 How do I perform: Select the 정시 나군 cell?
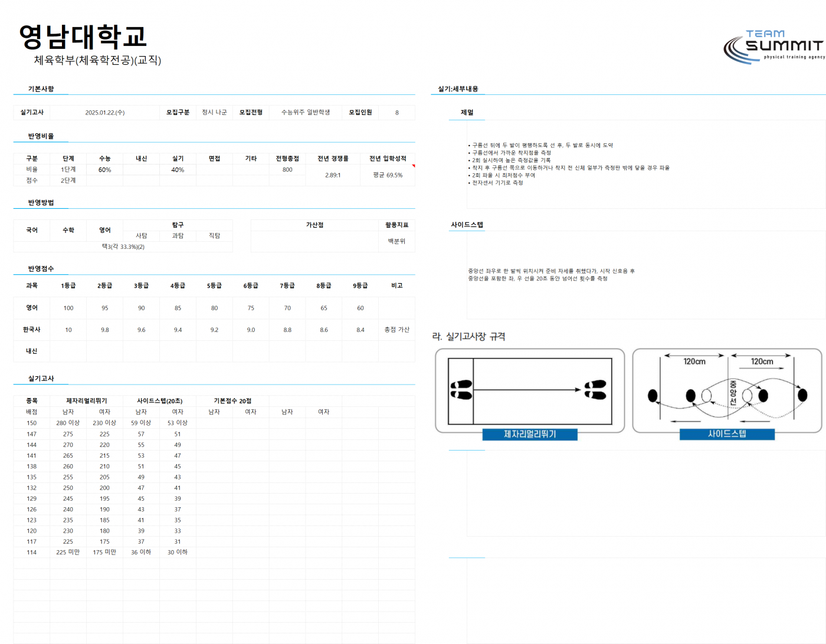coord(214,112)
